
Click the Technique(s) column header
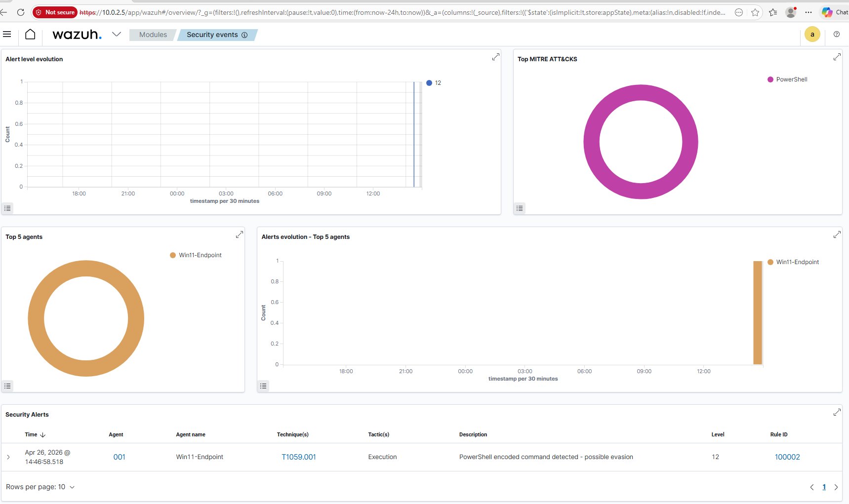point(293,435)
